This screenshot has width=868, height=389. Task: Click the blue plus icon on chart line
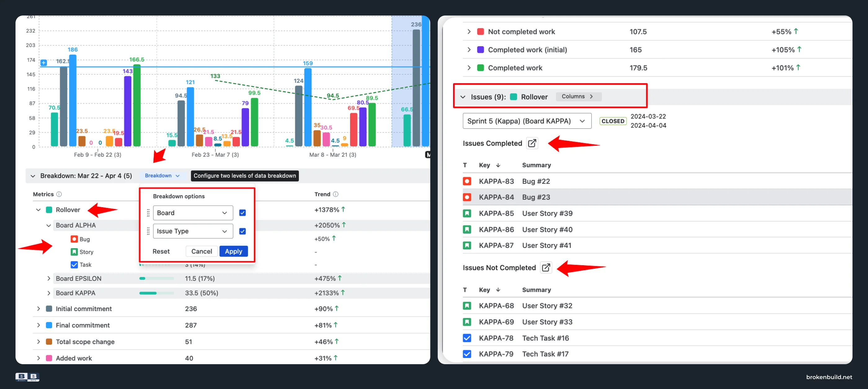(x=44, y=63)
